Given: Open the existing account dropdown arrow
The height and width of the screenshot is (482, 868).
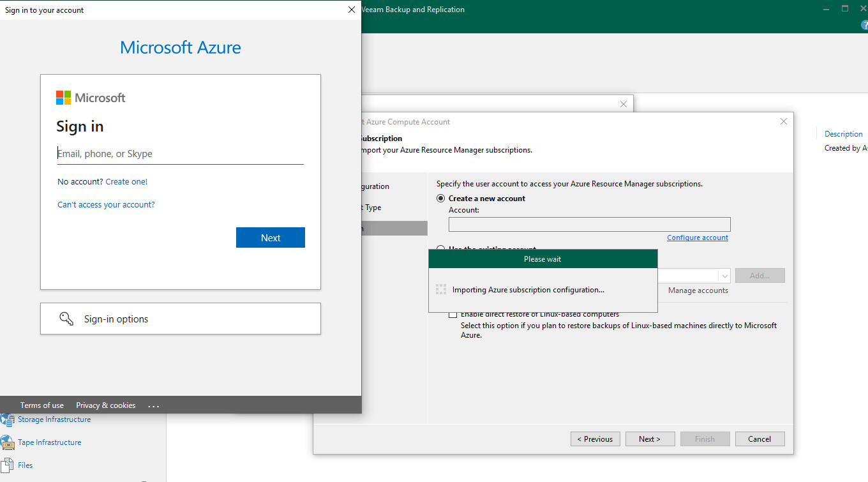Looking at the screenshot, I should [x=724, y=276].
